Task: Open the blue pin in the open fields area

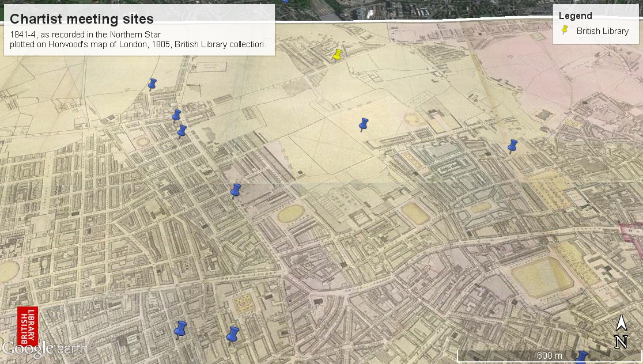Action: point(363,124)
